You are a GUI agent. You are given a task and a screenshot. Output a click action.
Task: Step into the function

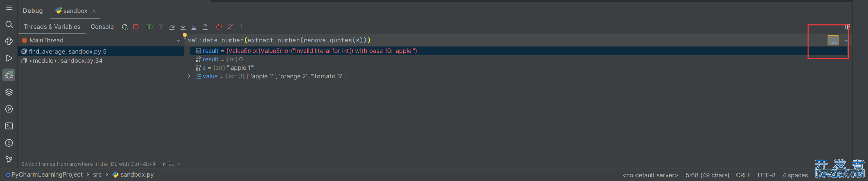tap(183, 27)
